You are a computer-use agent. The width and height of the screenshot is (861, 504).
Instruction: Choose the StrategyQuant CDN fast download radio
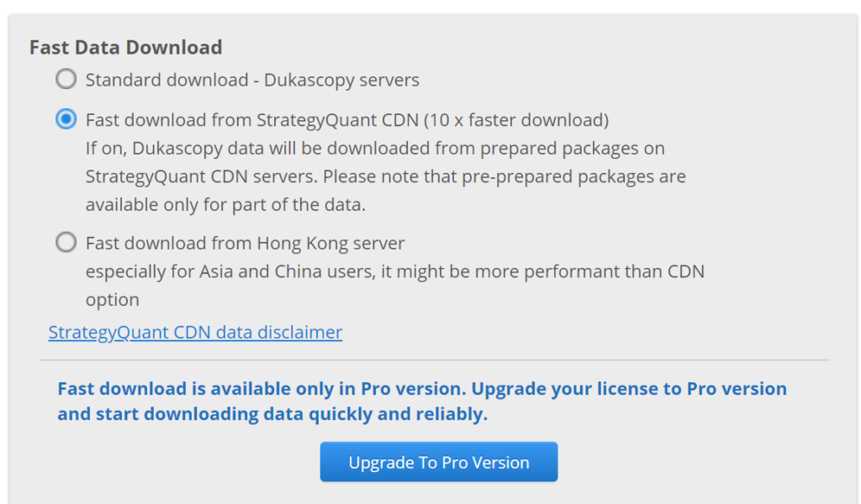(x=66, y=120)
